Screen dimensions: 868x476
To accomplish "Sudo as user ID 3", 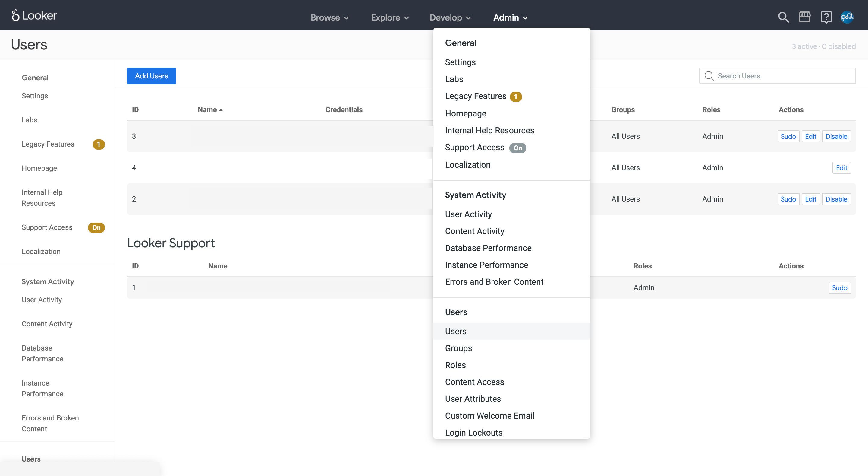I will 788,137.
